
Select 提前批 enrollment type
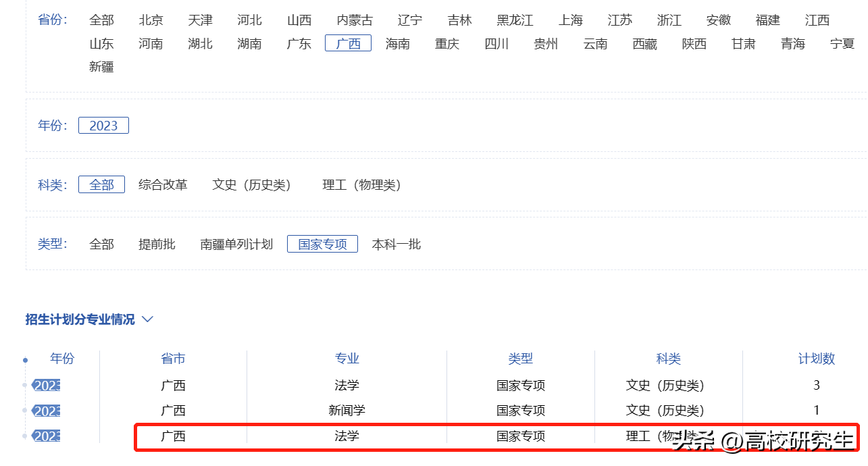[157, 244]
